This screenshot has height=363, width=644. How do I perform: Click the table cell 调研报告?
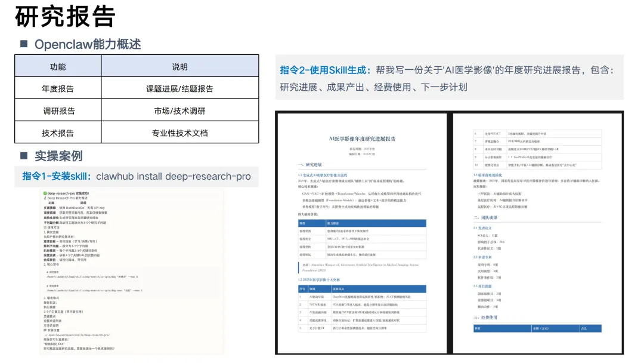[58, 110]
